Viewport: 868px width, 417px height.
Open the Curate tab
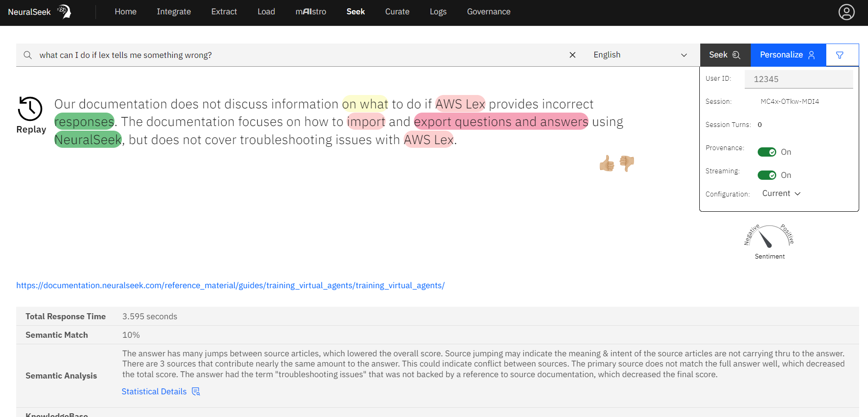(x=397, y=12)
